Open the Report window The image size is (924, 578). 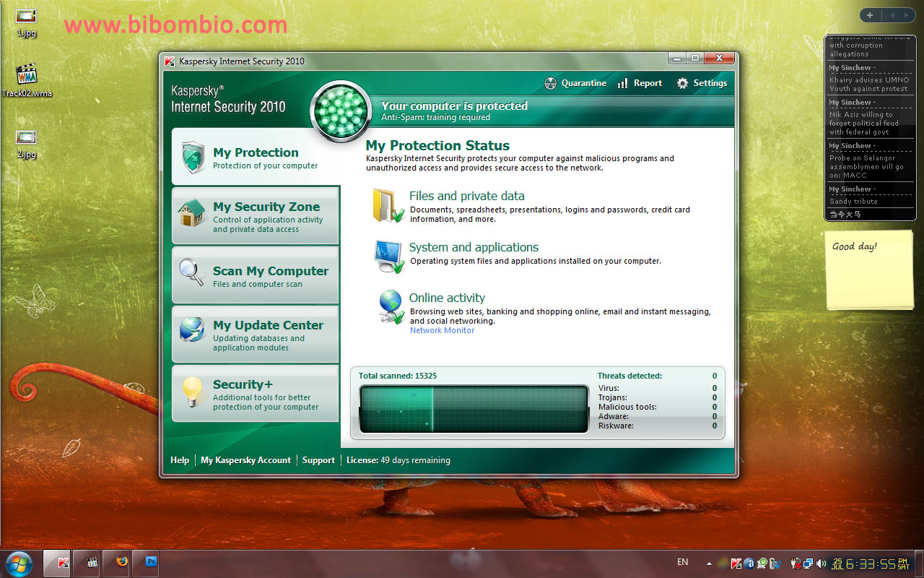(640, 83)
